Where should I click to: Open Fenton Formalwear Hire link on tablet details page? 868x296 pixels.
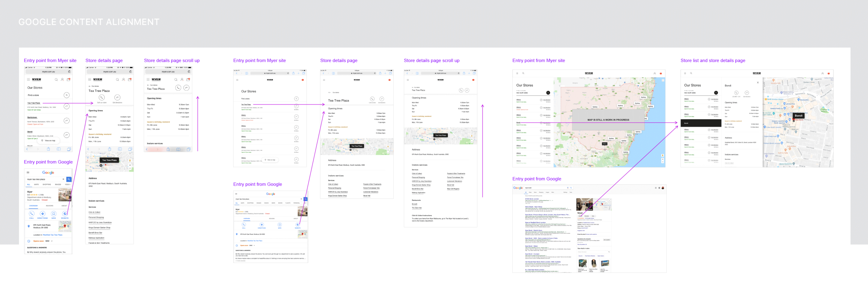[372, 188]
